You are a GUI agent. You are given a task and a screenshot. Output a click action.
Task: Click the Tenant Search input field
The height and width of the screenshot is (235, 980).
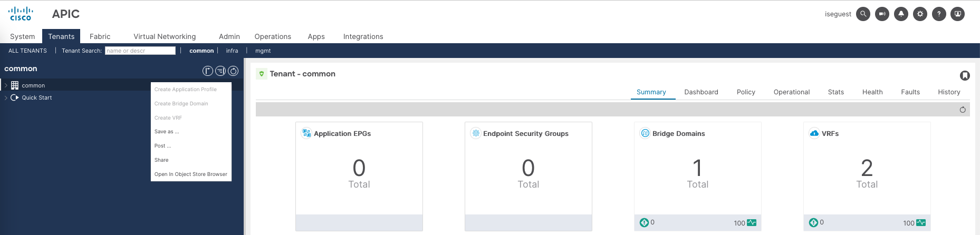[140, 51]
